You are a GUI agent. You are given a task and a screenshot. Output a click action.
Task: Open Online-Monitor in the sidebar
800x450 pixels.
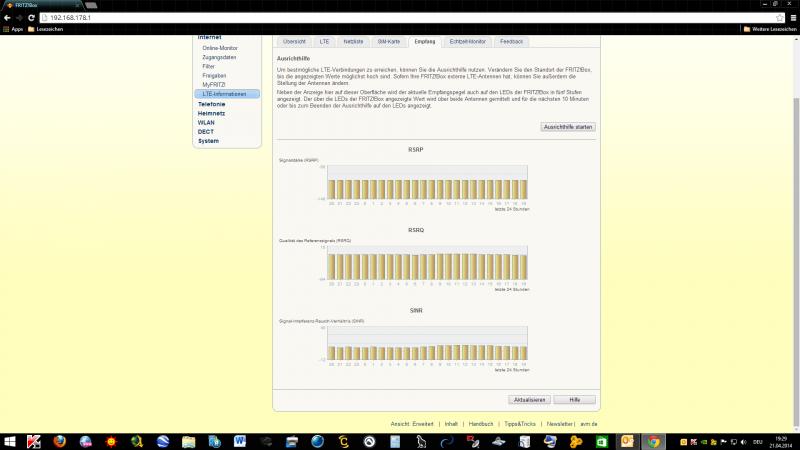click(x=220, y=48)
